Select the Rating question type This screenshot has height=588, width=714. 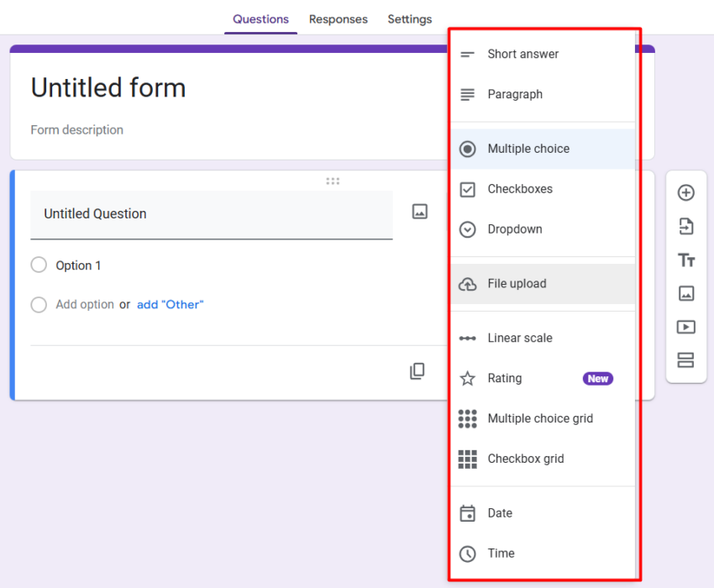tap(504, 378)
